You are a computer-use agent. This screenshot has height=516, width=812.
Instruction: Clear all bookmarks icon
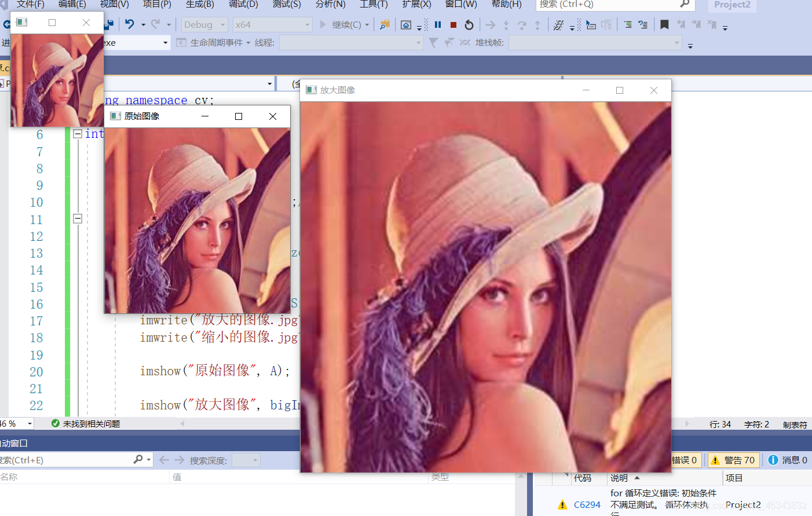[x=712, y=25]
